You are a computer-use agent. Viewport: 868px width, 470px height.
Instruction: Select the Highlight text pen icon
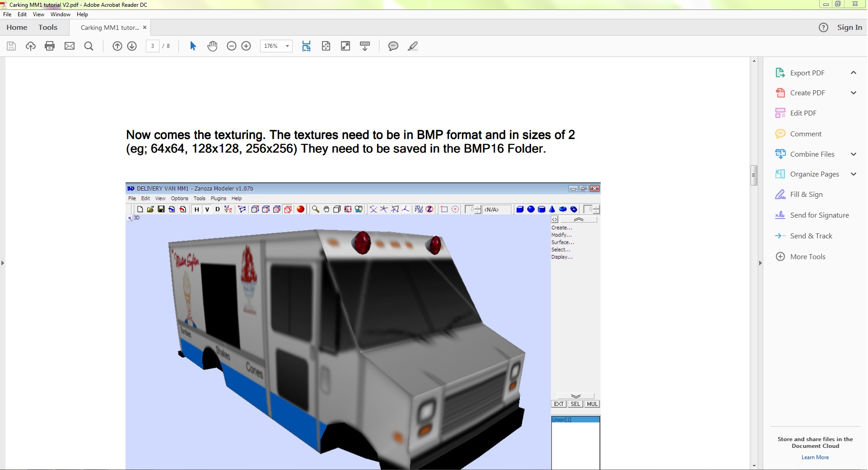tap(413, 46)
